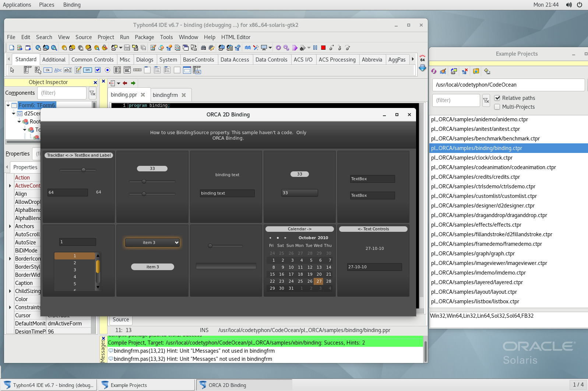Viewport: 588px width, 391px height.
Task: Expand the ActiveControl property
Action: pos(10,186)
